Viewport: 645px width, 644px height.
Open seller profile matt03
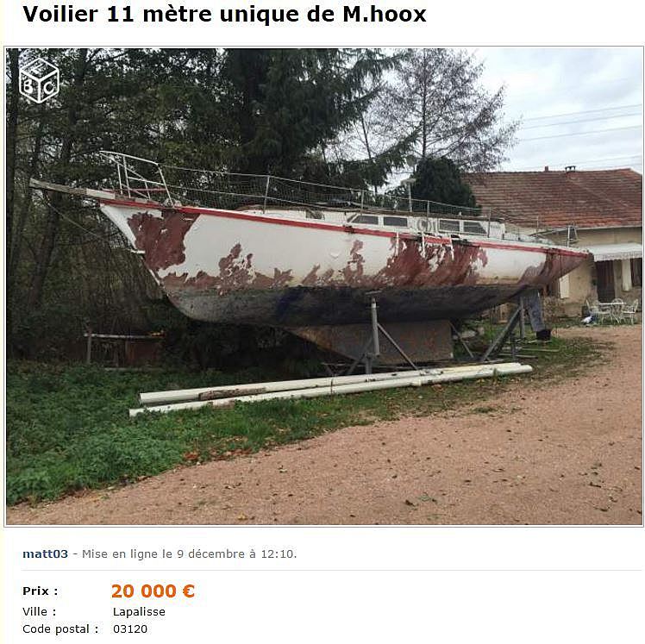pos(45,554)
